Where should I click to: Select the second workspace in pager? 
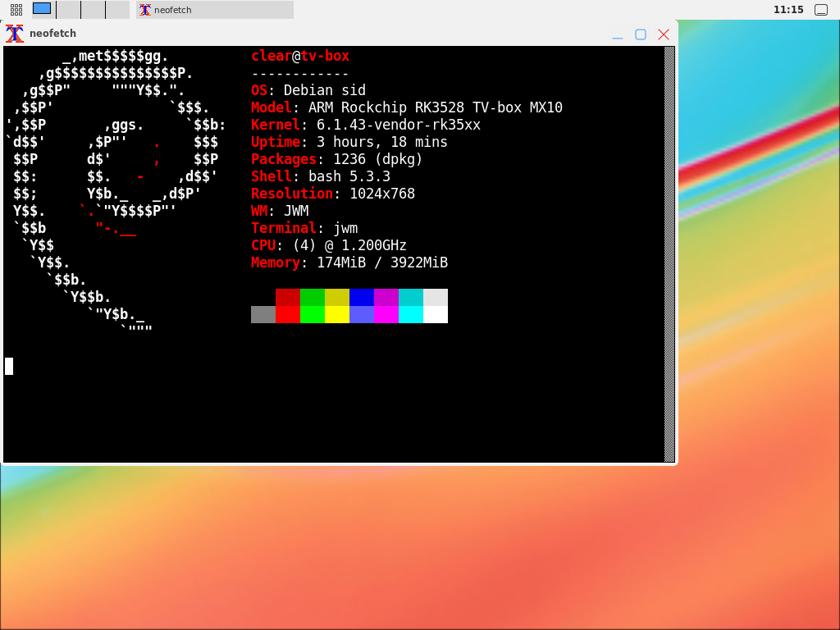point(69,10)
